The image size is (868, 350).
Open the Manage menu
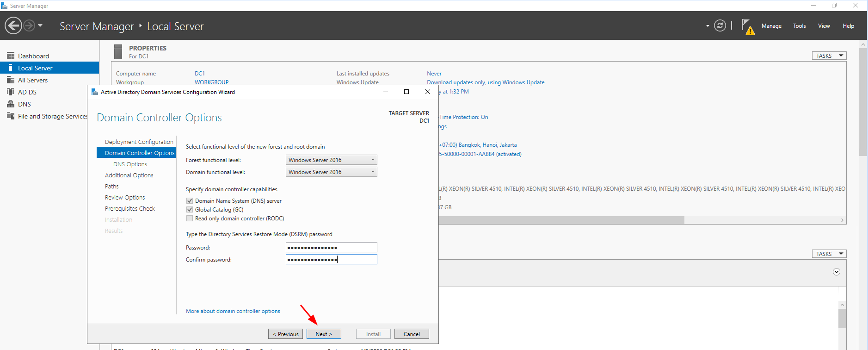[x=771, y=26]
